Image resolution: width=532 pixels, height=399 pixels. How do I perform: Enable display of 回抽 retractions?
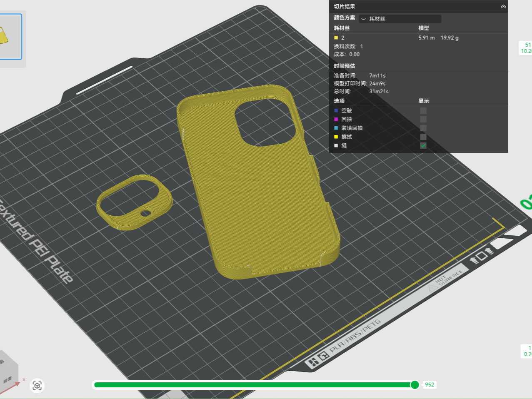(423, 119)
